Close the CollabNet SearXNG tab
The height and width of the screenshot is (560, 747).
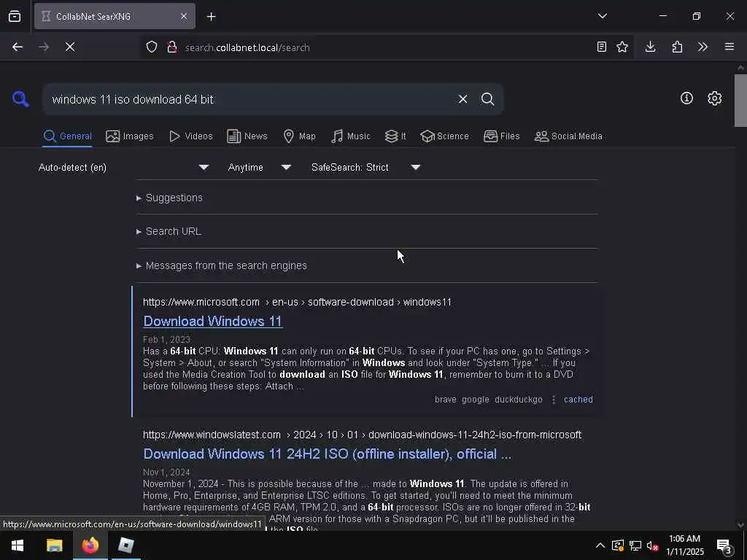pos(184,16)
